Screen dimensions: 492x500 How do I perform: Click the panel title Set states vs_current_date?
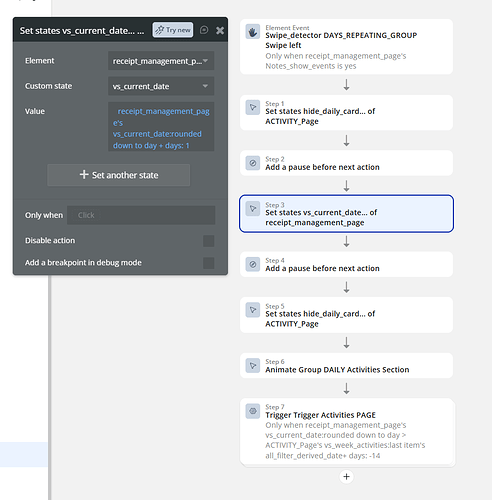pyautogui.click(x=82, y=31)
